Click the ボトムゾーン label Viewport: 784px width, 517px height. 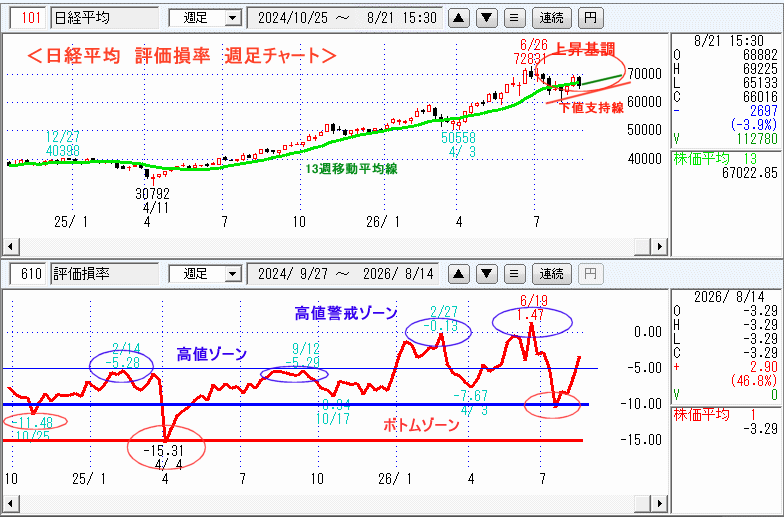click(x=421, y=425)
